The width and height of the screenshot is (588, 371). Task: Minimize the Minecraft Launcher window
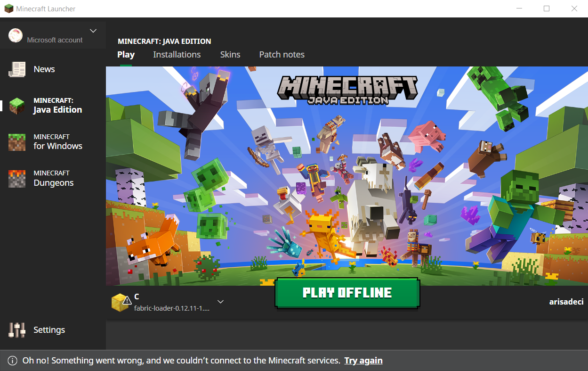tap(519, 8)
